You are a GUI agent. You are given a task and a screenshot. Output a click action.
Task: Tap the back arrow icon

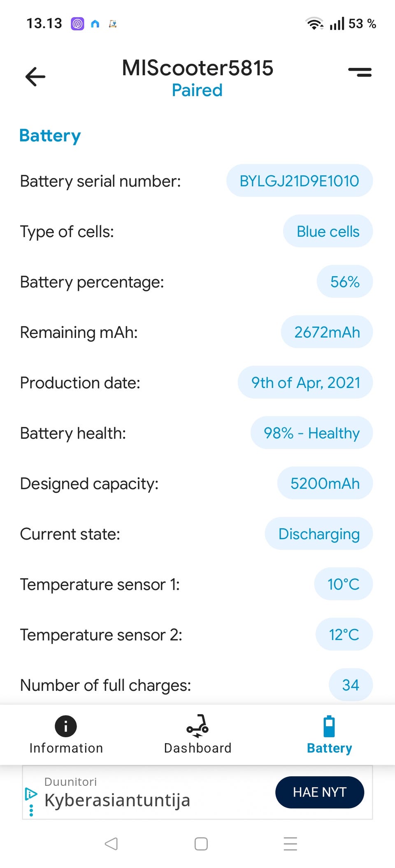35,76
